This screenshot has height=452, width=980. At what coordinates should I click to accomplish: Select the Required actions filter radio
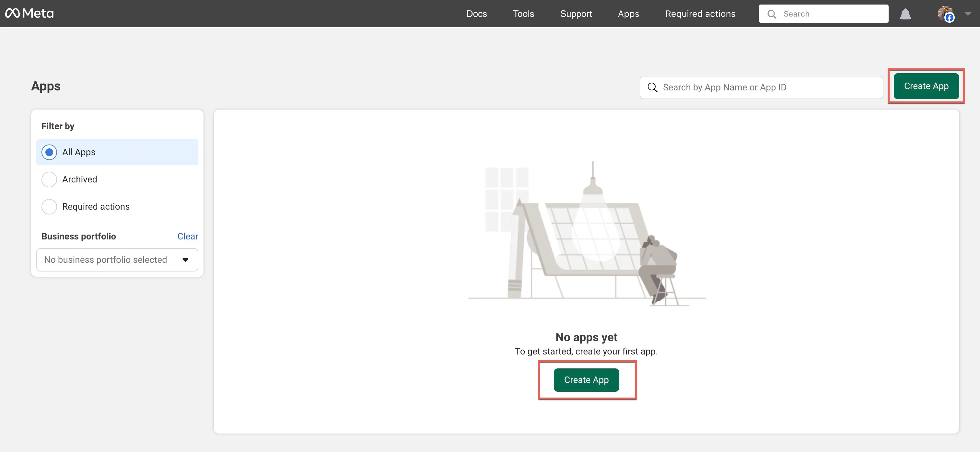coord(49,207)
